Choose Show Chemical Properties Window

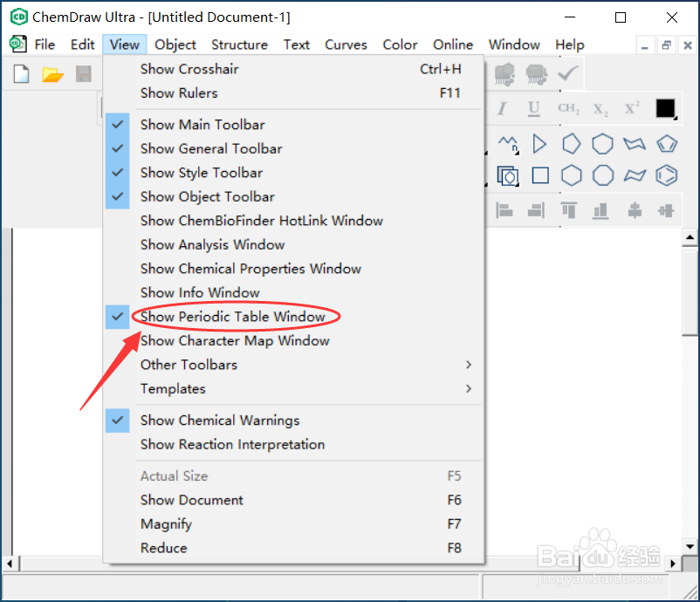[x=294, y=269]
